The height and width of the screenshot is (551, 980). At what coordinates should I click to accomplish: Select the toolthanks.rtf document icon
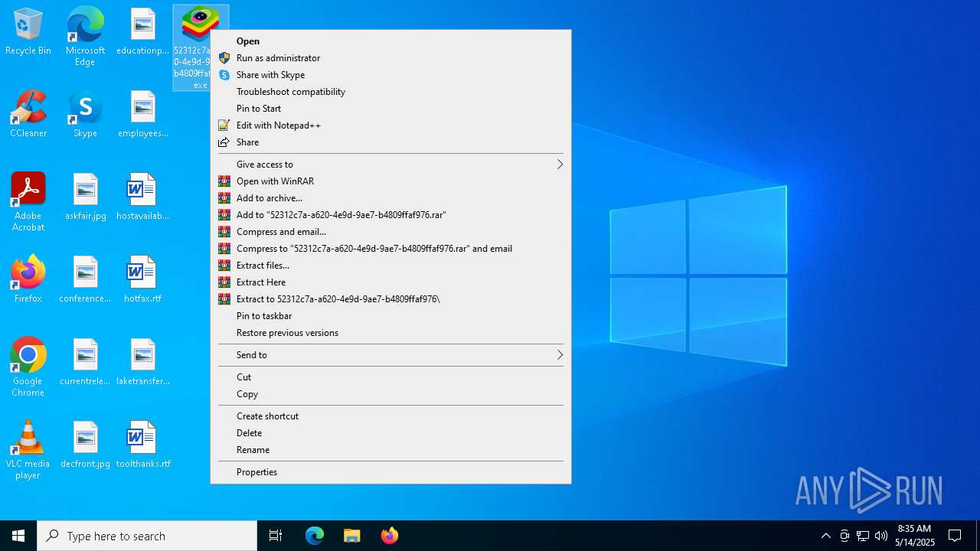[143, 445]
